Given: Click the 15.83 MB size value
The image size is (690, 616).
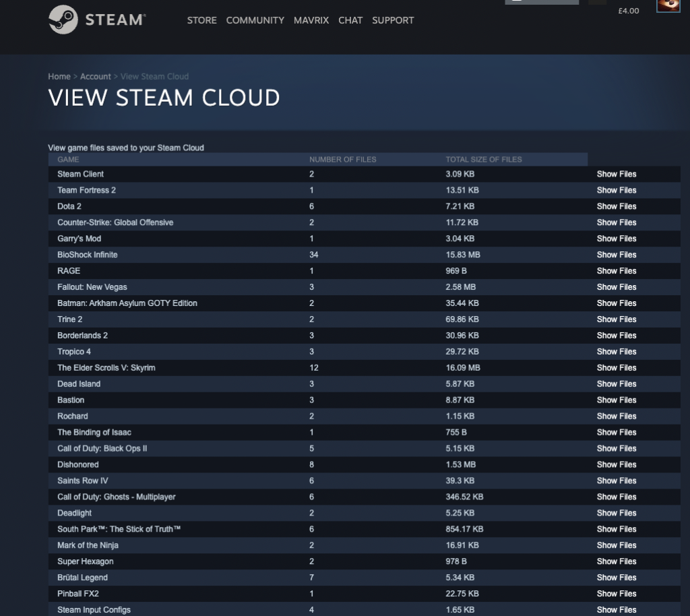Looking at the screenshot, I should click(463, 255).
